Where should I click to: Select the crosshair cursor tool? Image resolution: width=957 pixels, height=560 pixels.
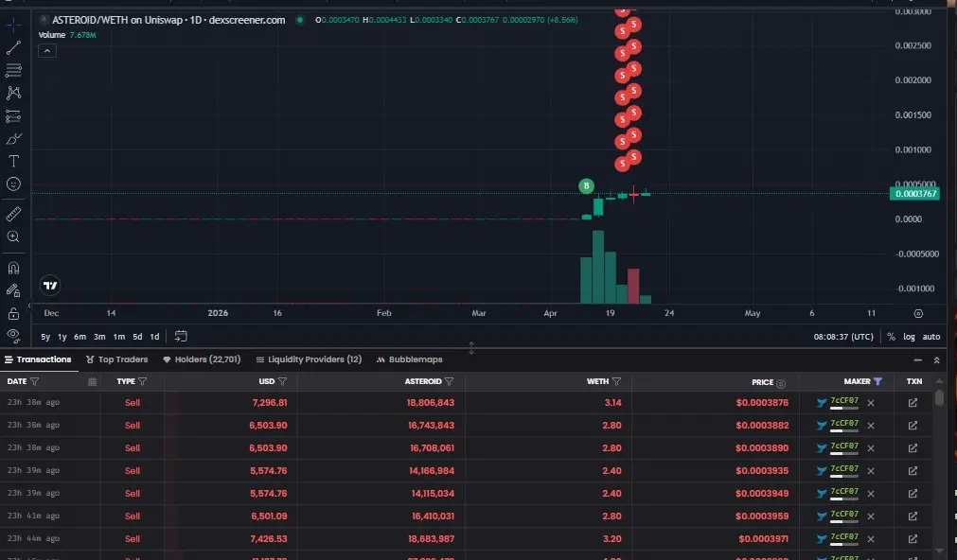(x=13, y=25)
